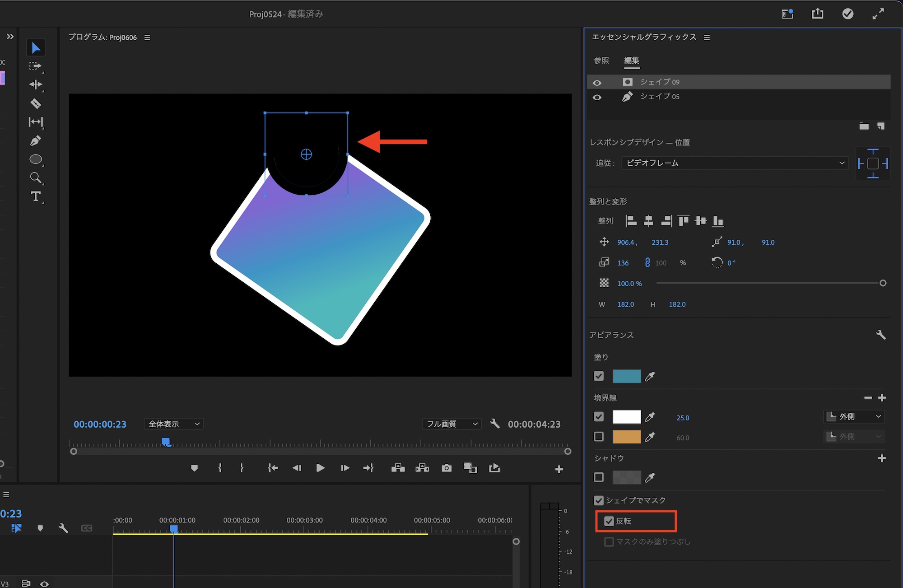Screen dimensions: 903x588
Task: Enable the シャドウ shadow checkbox
Action: click(x=599, y=477)
